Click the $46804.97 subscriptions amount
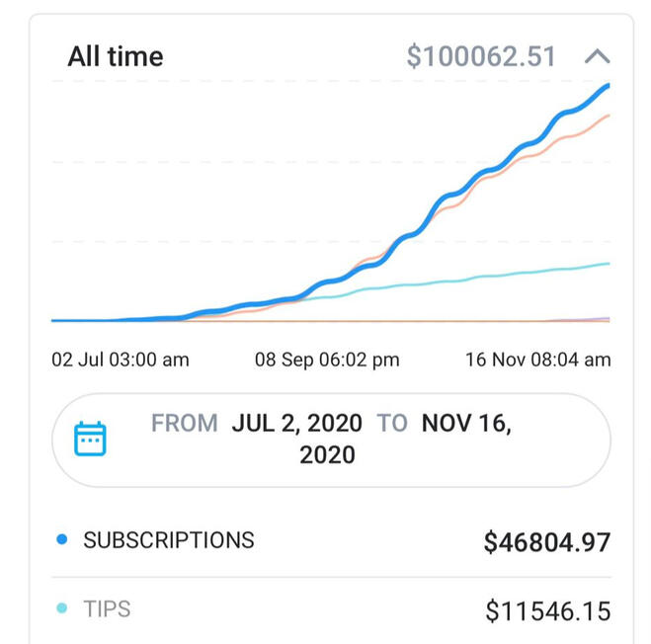 point(546,542)
